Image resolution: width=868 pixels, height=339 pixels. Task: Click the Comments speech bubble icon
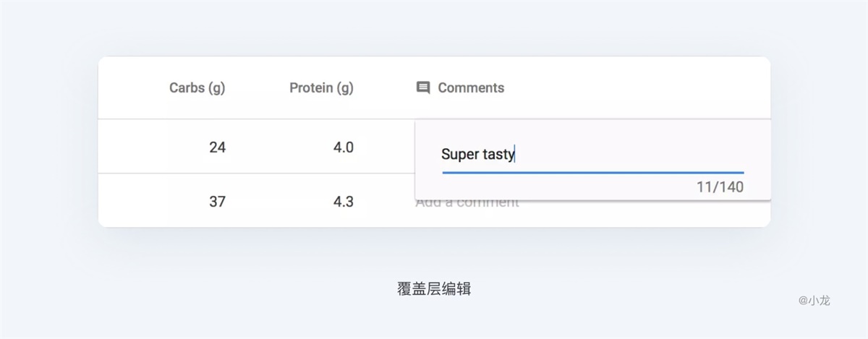423,88
